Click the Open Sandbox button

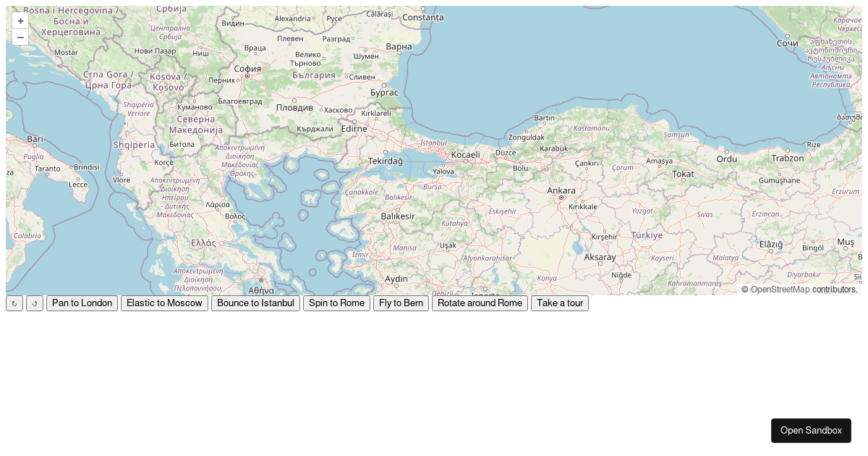811,431
